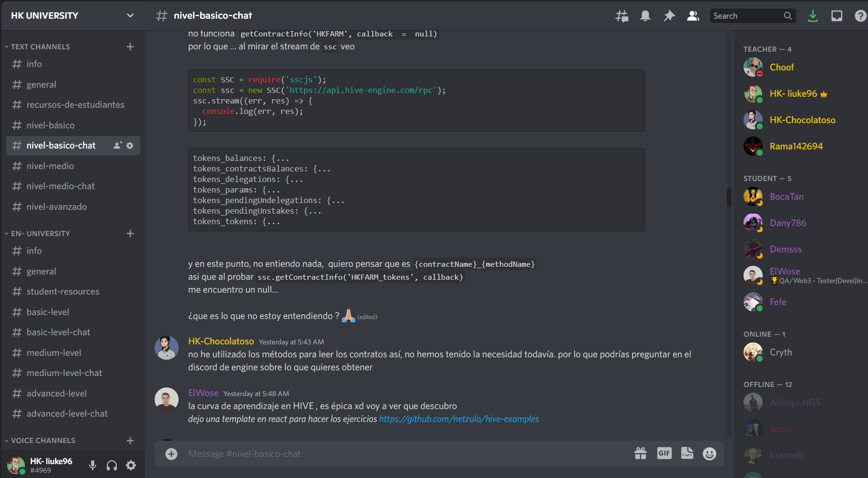Click ElWose username on message
This screenshot has width=868, height=478.
[x=203, y=393]
